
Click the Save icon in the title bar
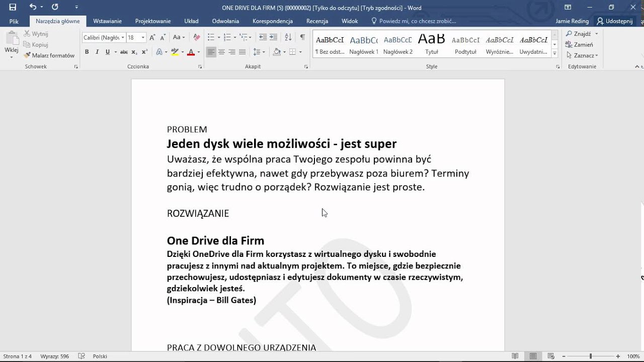pyautogui.click(x=13, y=7)
